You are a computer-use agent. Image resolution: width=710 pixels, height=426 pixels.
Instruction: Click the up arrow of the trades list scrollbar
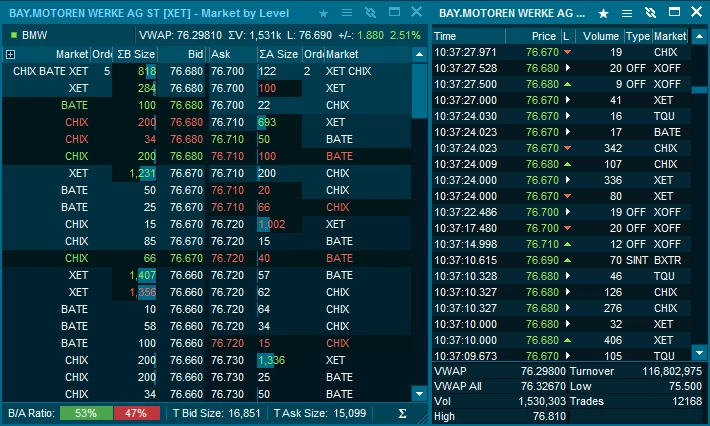pyautogui.click(x=699, y=36)
